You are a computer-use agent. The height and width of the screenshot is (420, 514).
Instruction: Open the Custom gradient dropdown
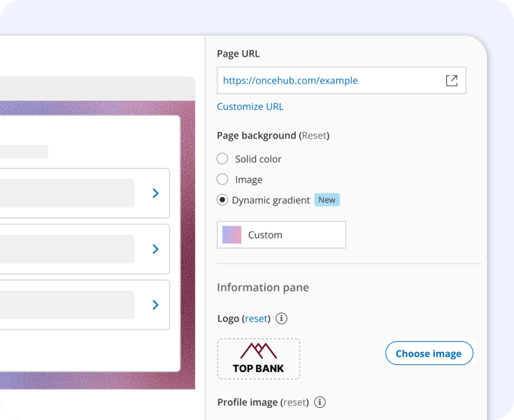click(281, 235)
